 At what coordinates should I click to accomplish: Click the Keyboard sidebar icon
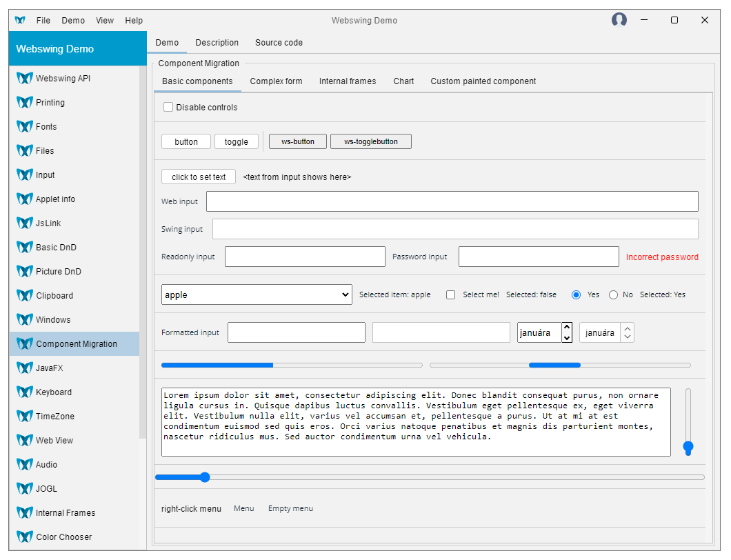pos(25,392)
